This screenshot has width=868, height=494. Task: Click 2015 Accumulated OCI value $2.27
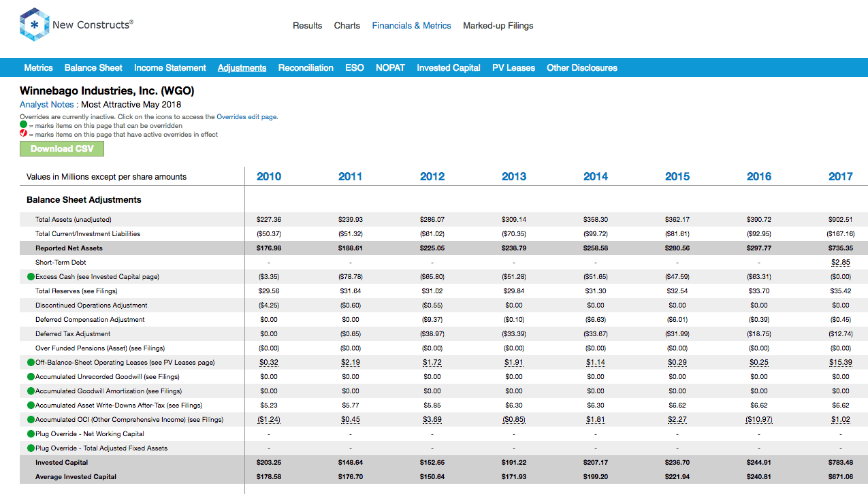677,420
